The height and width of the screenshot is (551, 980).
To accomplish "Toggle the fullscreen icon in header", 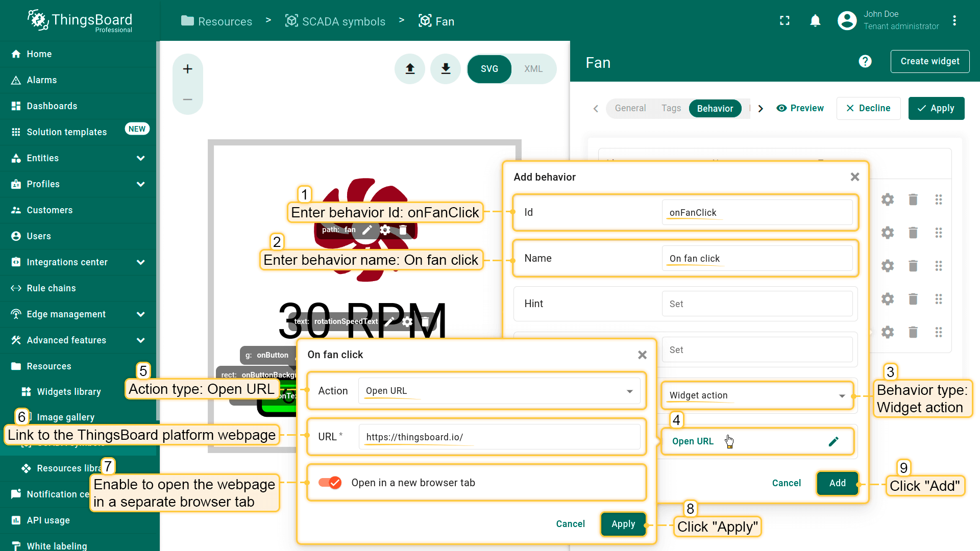I will tap(785, 21).
